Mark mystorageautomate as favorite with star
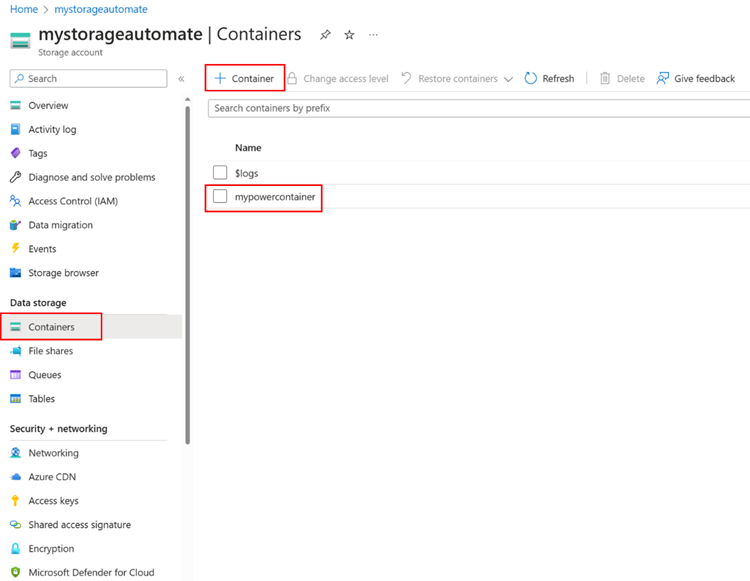The image size is (750, 581). (x=349, y=34)
